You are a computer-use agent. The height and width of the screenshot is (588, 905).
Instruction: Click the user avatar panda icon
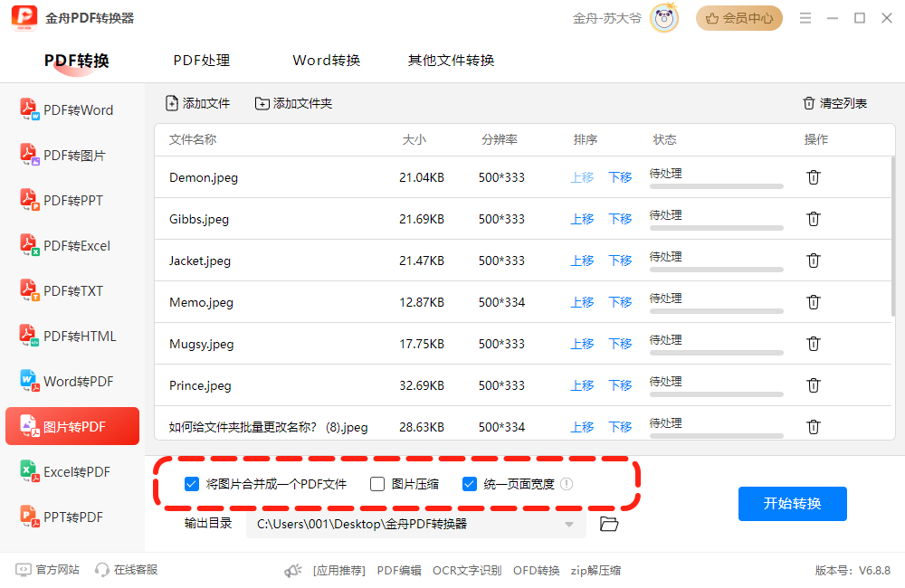pyautogui.click(x=664, y=18)
